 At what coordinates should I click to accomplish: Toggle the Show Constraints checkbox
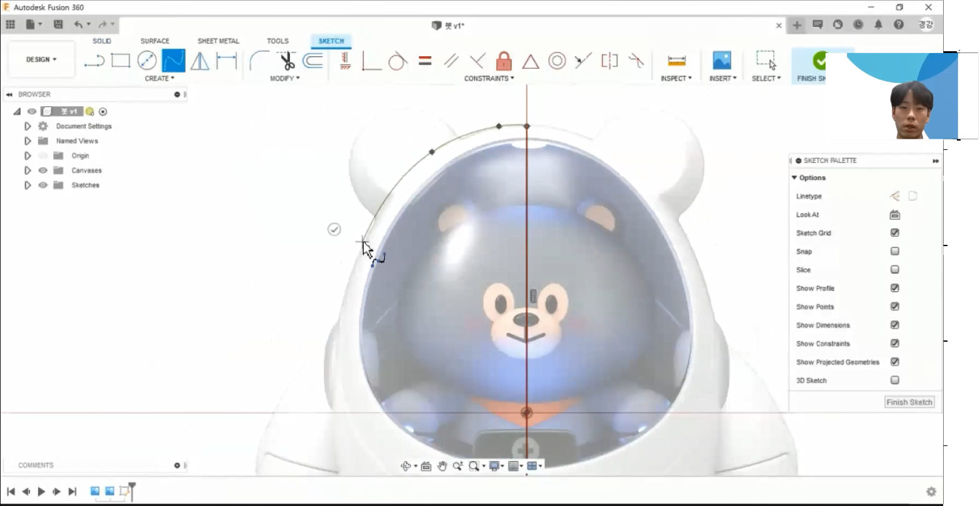[x=894, y=343]
